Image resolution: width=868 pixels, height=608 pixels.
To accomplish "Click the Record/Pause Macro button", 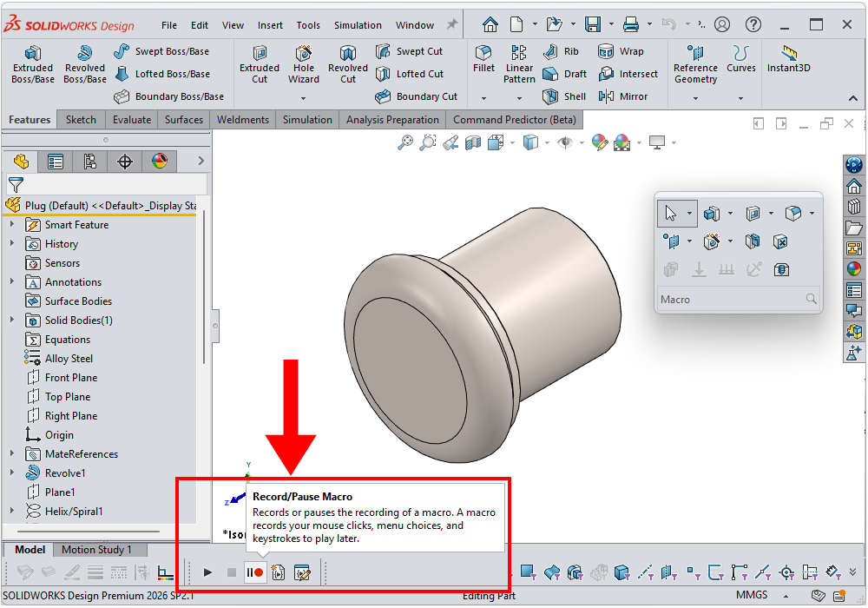I will 255,572.
